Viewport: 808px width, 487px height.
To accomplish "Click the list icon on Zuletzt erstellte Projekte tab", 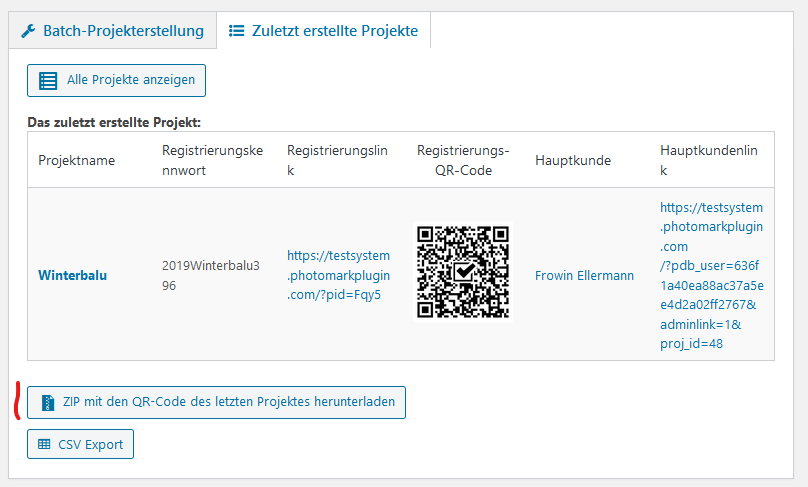I will point(237,31).
